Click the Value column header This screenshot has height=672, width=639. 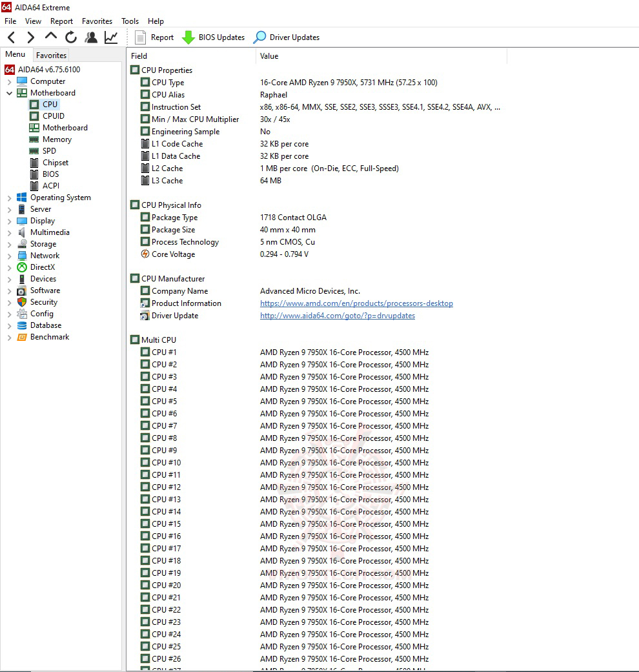381,56
